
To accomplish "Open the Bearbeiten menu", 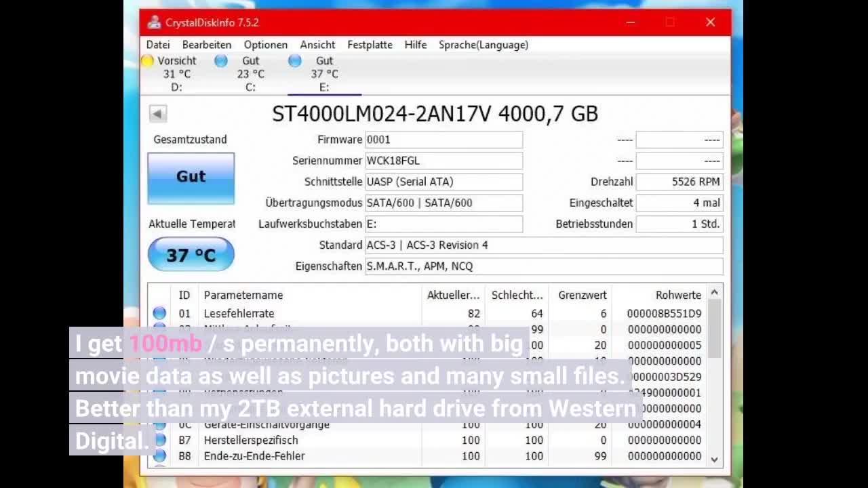I will (x=207, y=45).
